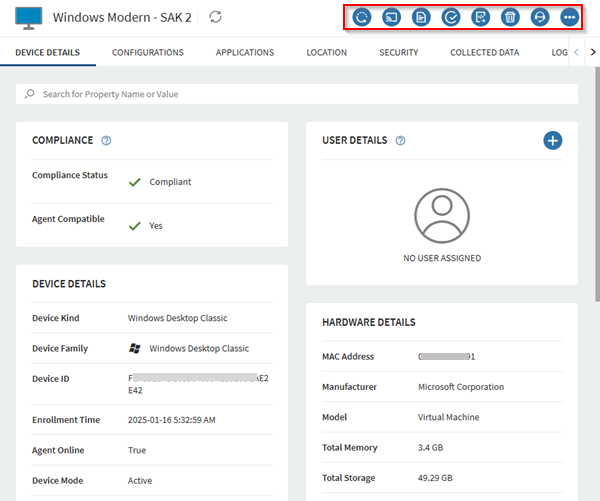Click help icon next to Compliance heading
Image resolution: width=600 pixels, height=501 pixels.
click(106, 141)
